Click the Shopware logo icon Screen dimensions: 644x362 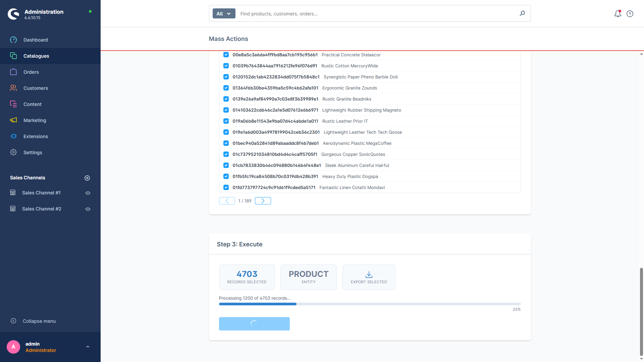tap(14, 14)
